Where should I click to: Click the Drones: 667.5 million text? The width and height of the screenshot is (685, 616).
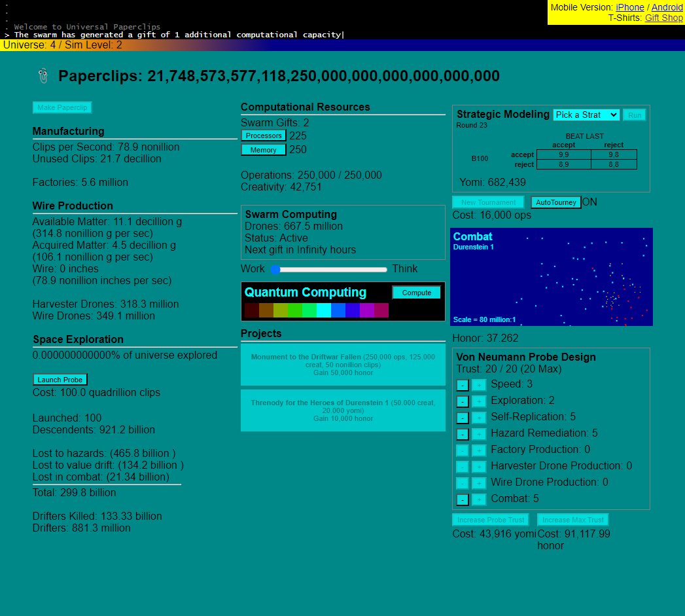[294, 226]
